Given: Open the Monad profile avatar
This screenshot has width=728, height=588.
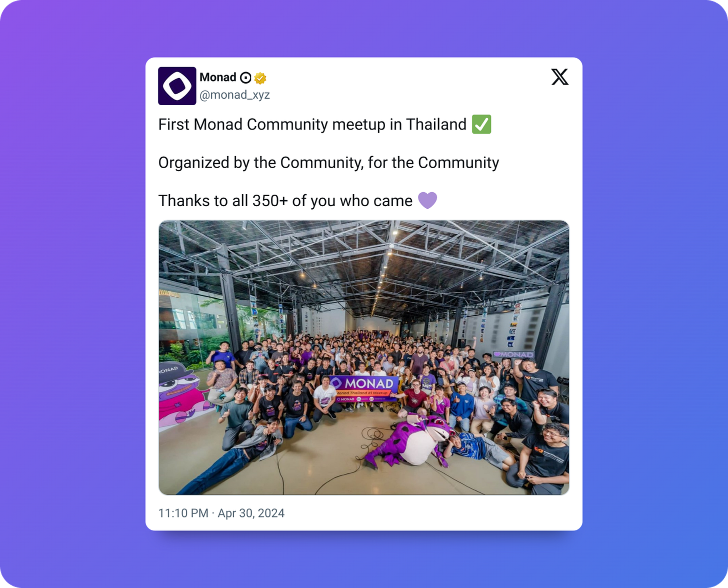Looking at the screenshot, I should click(177, 86).
